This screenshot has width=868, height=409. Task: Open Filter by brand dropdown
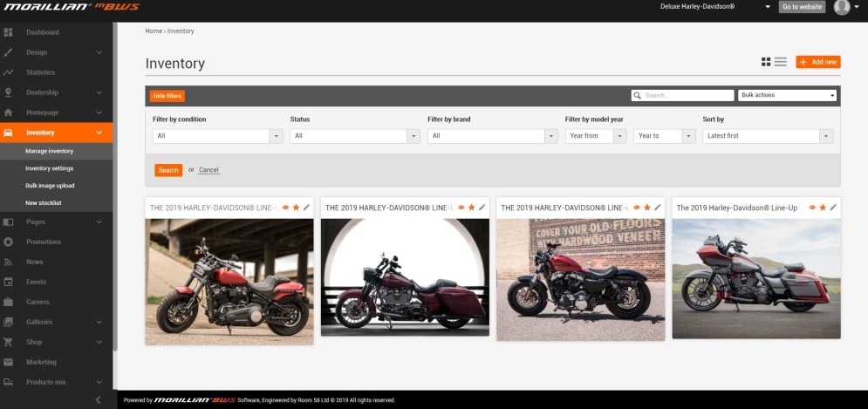(x=493, y=136)
